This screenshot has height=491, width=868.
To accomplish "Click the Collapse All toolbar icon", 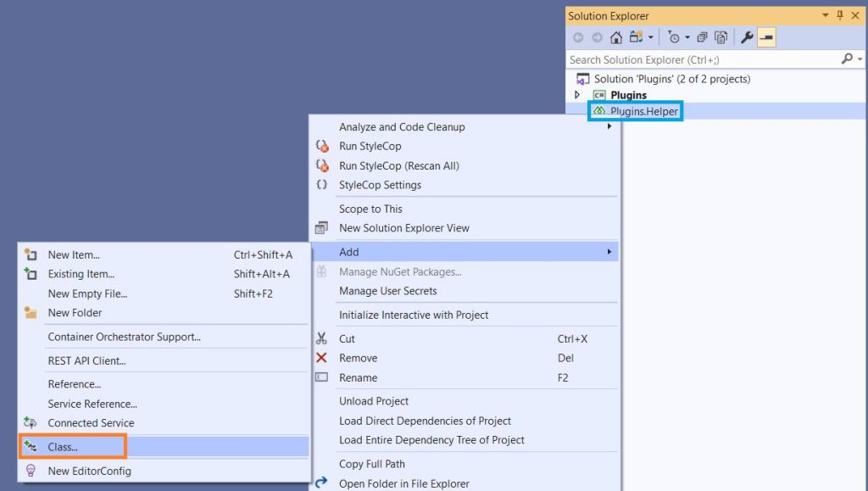I will (704, 37).
